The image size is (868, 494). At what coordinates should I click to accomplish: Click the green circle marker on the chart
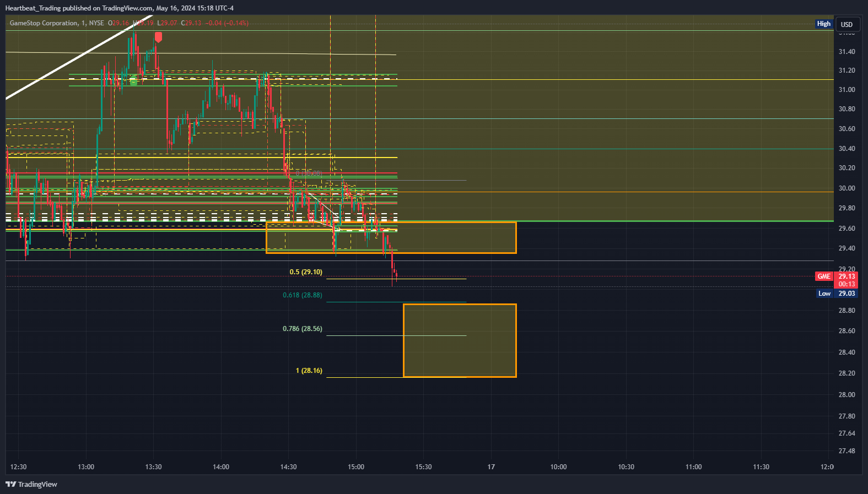coord(133,81)
